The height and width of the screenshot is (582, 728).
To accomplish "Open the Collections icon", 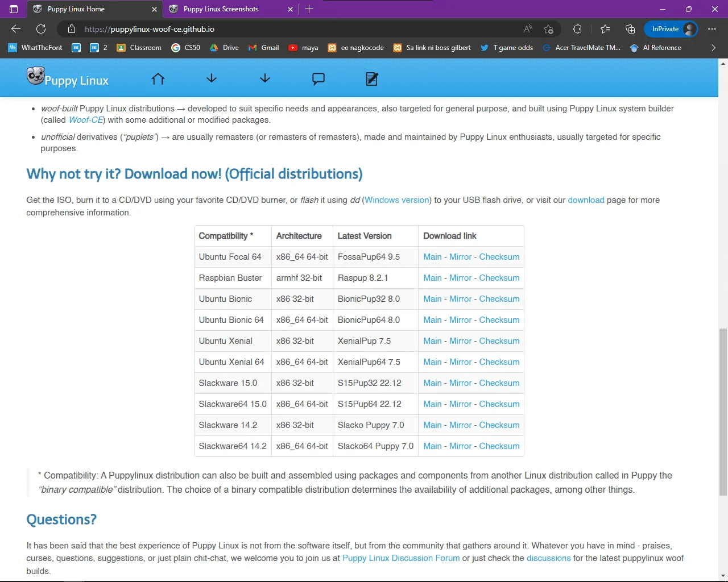I will [x=630, y=29].
